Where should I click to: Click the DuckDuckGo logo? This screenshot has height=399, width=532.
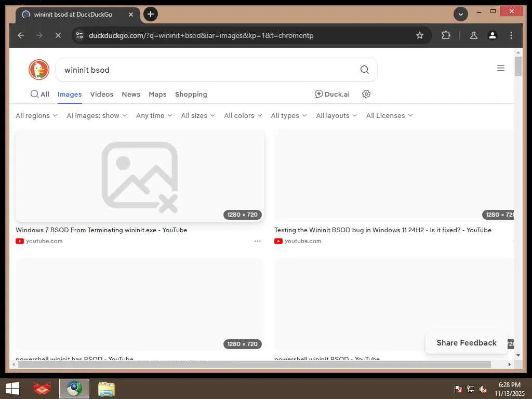click(39, 70)
